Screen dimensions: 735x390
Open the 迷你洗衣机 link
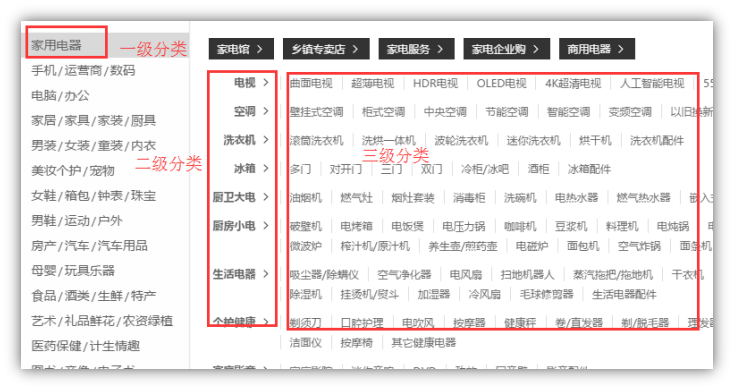[x=533, y=141]
